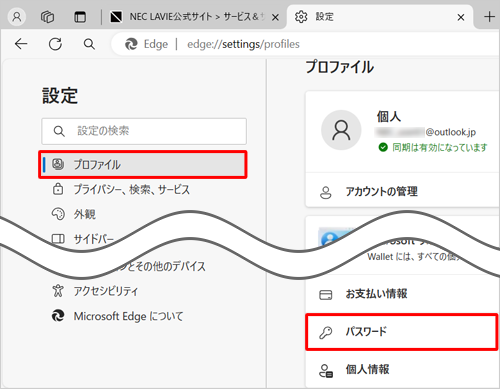Go back with the back arrow
This screenshot has height=389, width=500.
[x=21, y=44]
